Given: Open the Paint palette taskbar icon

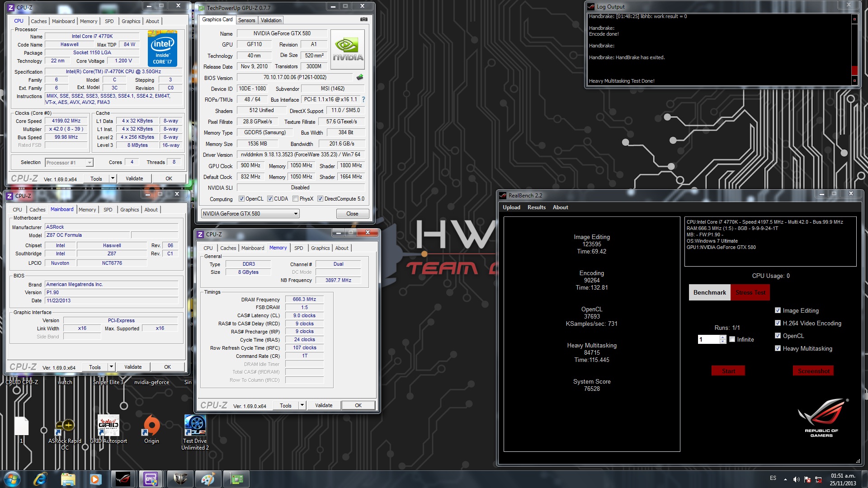Looking at the screenshot, I should [x=208, y=479].
